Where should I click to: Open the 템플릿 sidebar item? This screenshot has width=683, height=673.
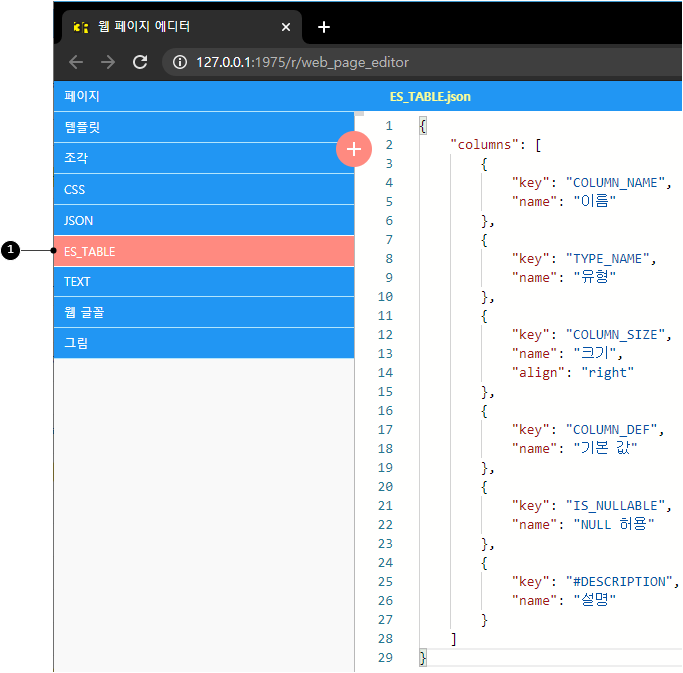pos(204,127)
